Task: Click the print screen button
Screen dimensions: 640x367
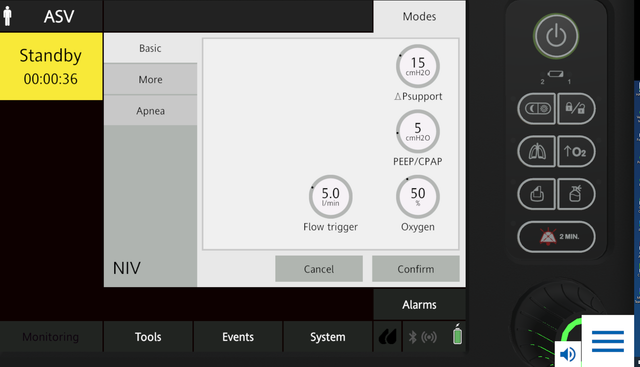Action: pos(537,194)
